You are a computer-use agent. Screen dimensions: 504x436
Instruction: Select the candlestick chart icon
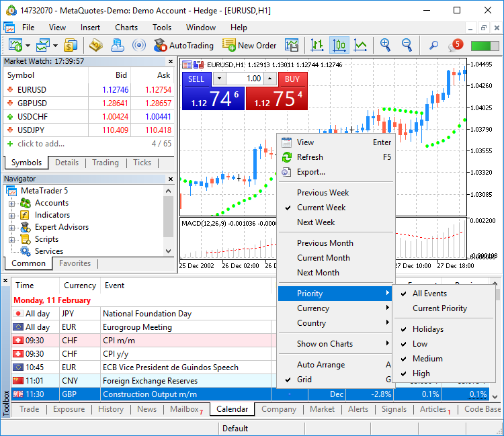[x=339, y=45]
